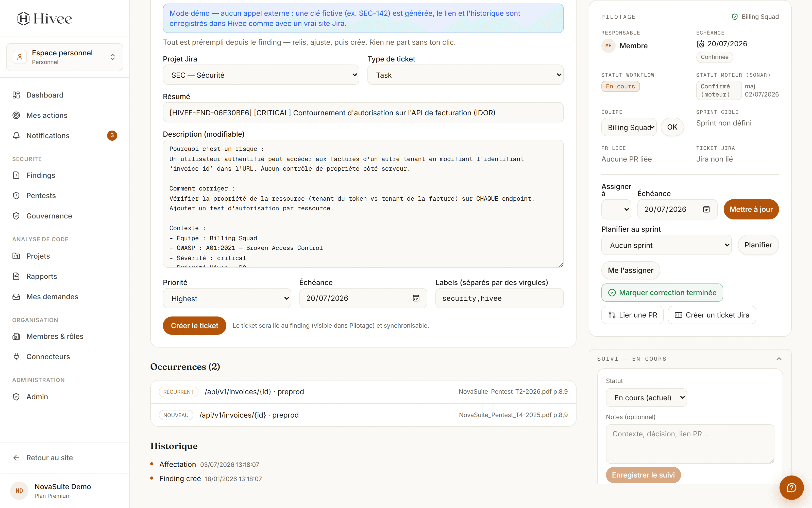
Task: Click the Notifications bell icon
Action: point(16,136)
